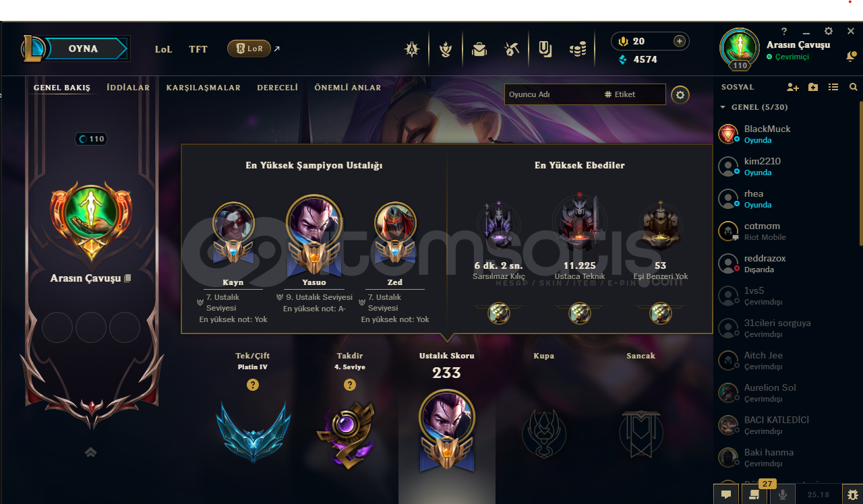Click the Oyuncu Adı search field

(x=552, y=94)
